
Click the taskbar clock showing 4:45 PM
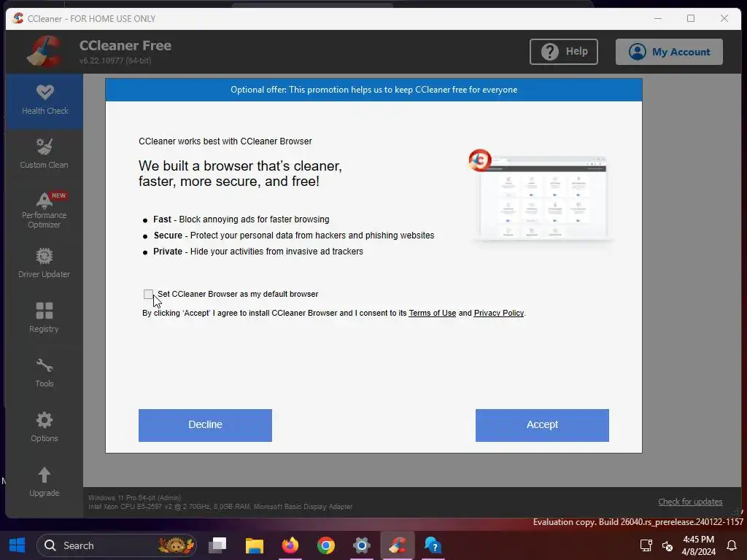[x=698, y=545]
